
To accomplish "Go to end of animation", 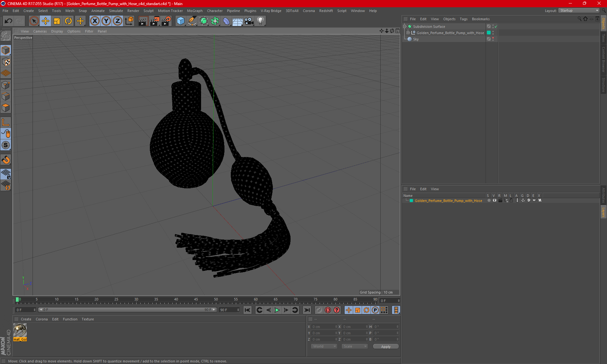I will tap(307, 310).
